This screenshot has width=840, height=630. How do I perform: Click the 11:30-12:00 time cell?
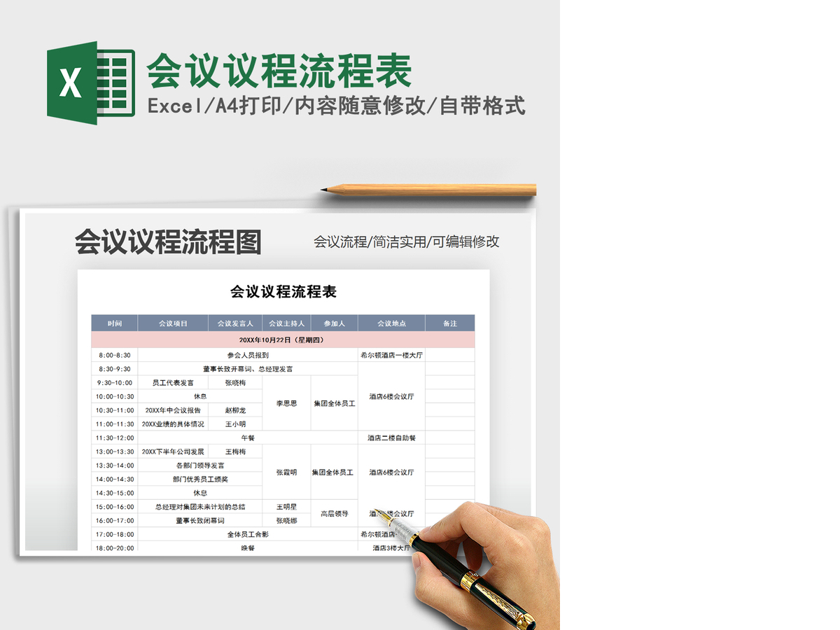point(115,437)
